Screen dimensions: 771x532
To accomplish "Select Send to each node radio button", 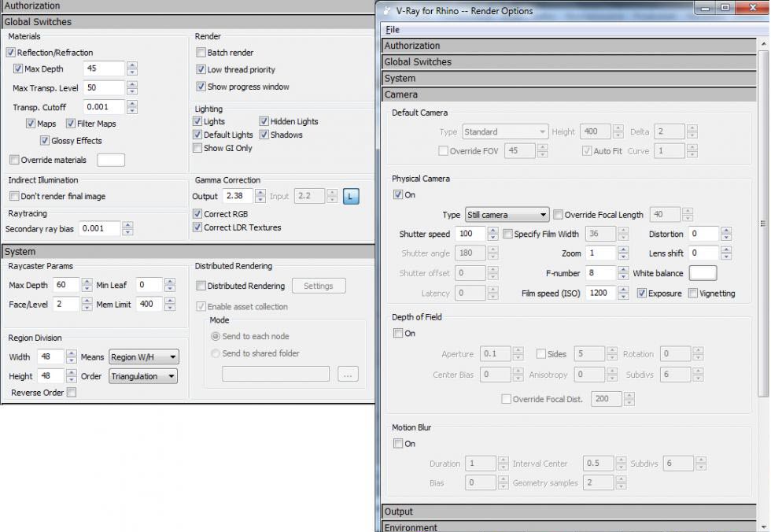I will (x=216, y=336).
